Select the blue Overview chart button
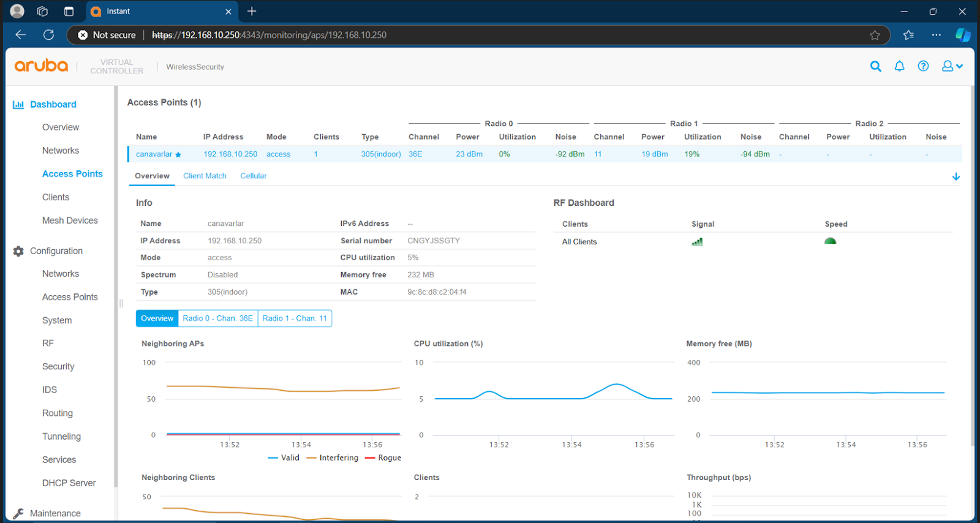Screen dimensions: 980x523 (x=157, y=318)
